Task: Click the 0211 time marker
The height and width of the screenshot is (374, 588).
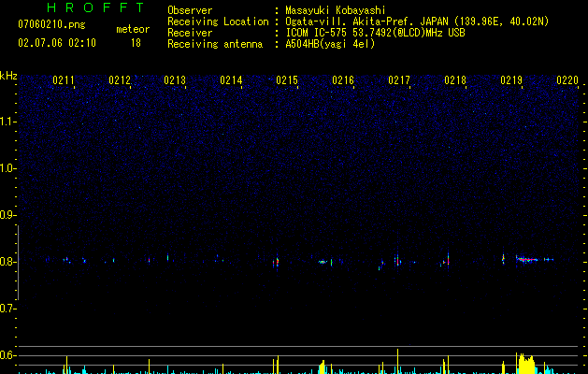Action: click(64, 80)
